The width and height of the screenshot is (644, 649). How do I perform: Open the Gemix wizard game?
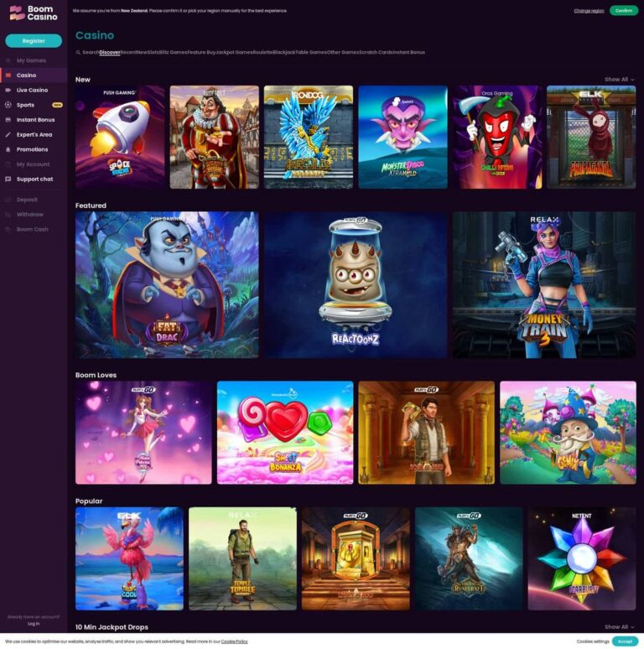pos(568,433)
